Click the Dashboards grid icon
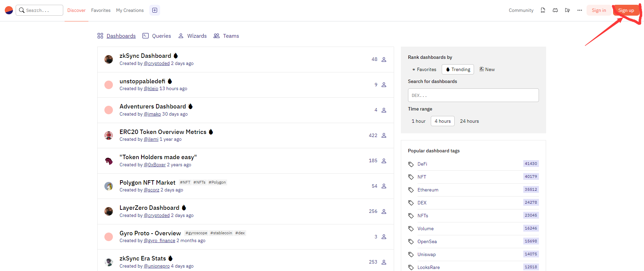Viewport: 644px width, 271px height. [100, 36]
